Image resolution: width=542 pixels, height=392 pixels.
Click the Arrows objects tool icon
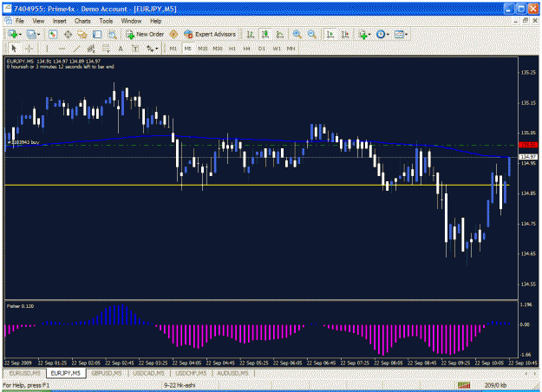pos(150,49)
